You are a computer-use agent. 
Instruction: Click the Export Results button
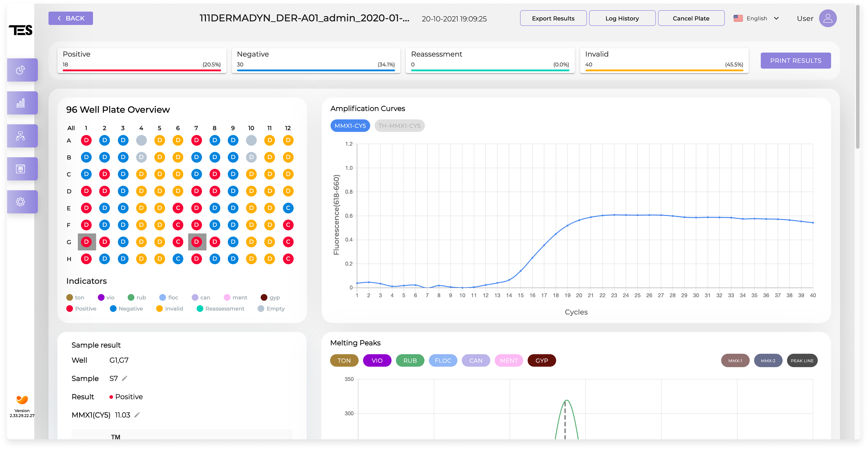(553, 19)
